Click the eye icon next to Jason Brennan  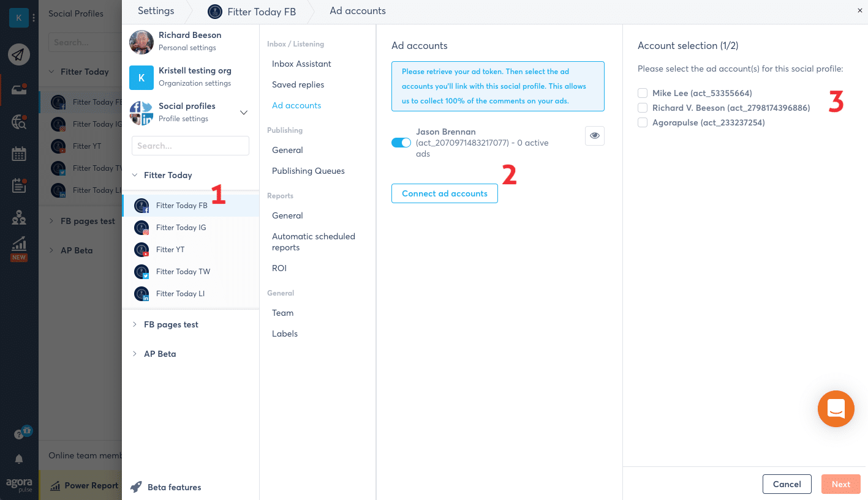[x=595, y=136]
